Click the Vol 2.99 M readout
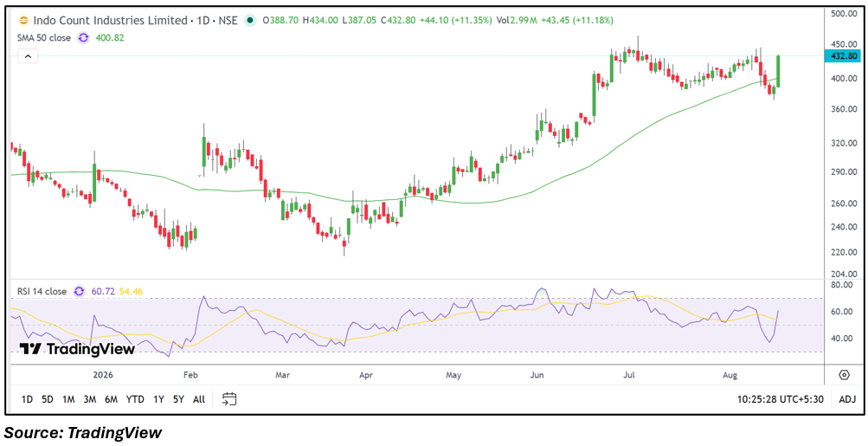Screen dimensions: 868x446 click(x=517, y=21)
